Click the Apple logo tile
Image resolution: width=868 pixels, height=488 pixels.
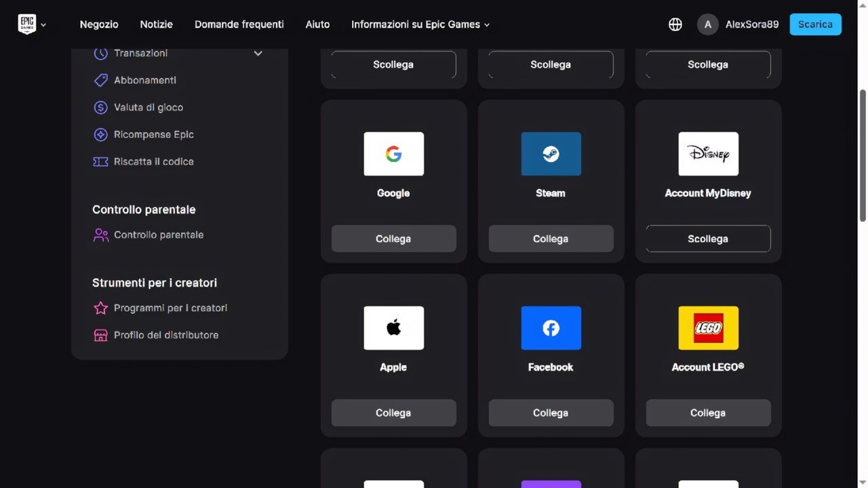[393, 328]
